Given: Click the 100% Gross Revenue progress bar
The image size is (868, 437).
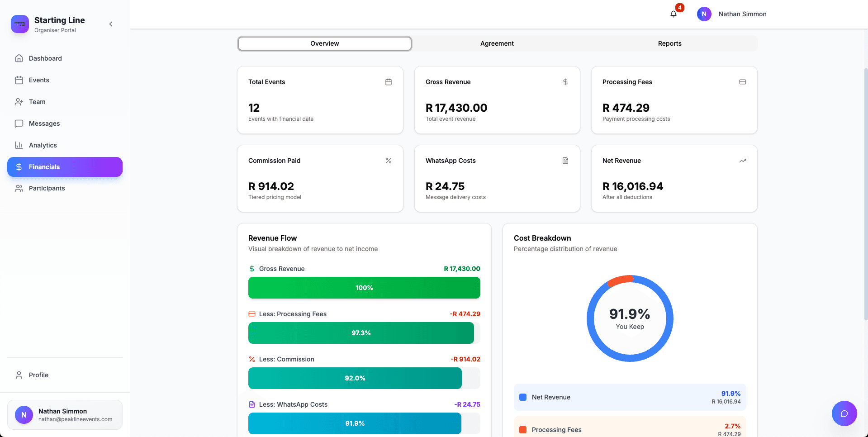Looking at the screenshot, I should [364, 288].
